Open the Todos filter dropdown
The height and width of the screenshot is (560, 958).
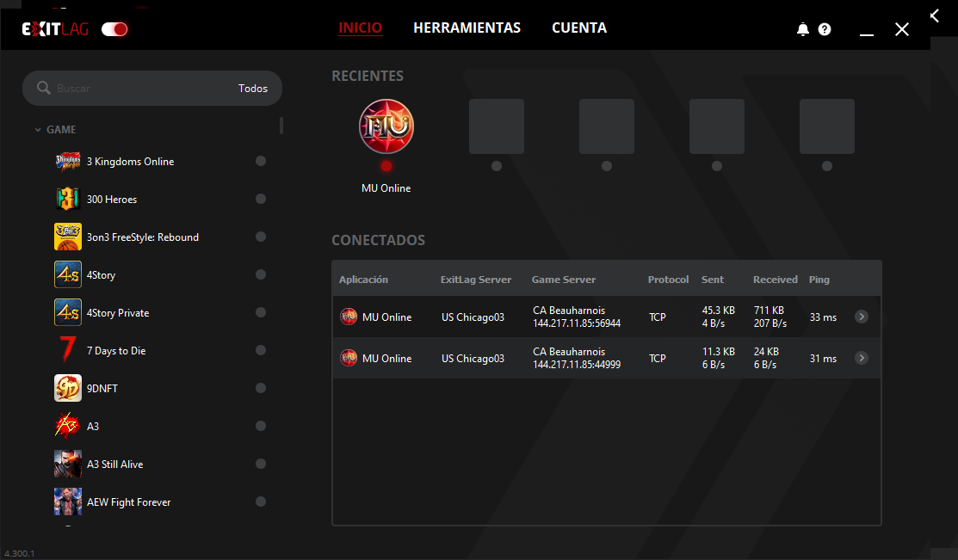[x=253, y=89]
